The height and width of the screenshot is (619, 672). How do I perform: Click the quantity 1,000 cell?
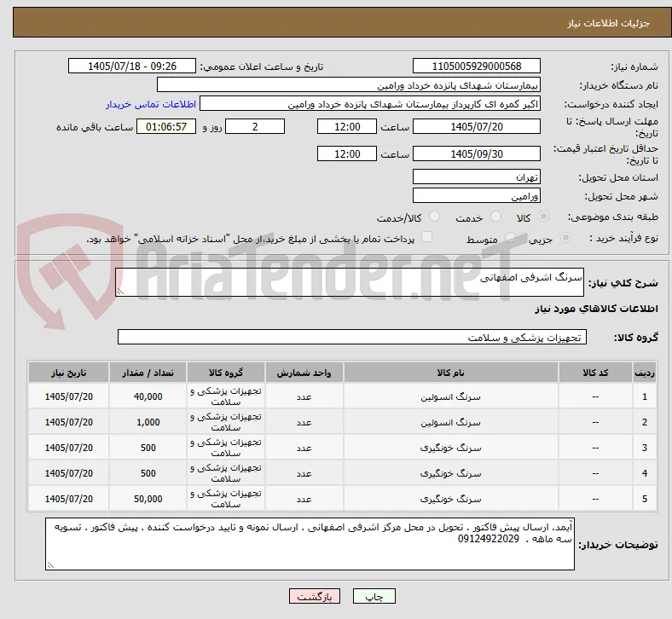coord(148,422)
